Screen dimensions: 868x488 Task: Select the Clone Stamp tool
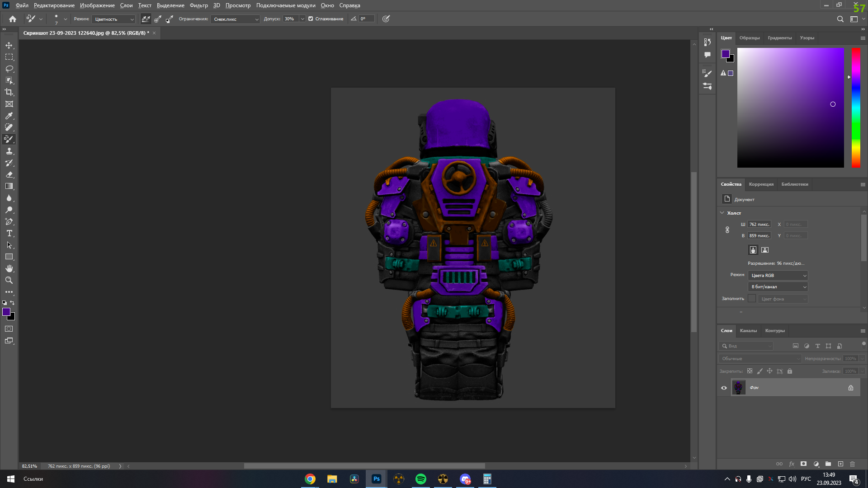click(9, 151)
